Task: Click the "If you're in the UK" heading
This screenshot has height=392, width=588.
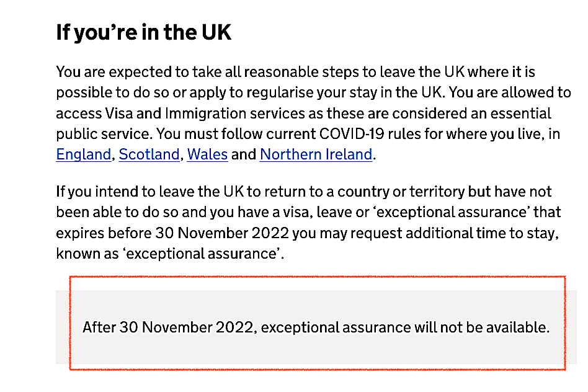Action: (x=144, y=32)
